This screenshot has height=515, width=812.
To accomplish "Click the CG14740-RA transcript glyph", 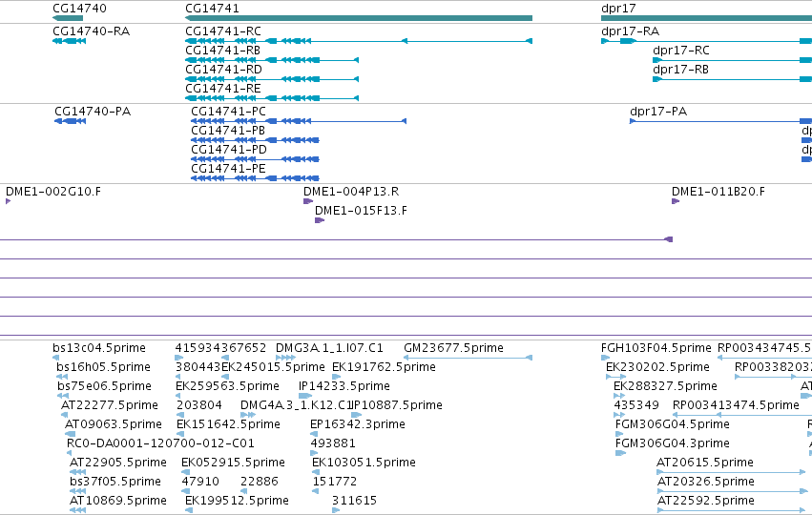I will click(x=70, y=41).
